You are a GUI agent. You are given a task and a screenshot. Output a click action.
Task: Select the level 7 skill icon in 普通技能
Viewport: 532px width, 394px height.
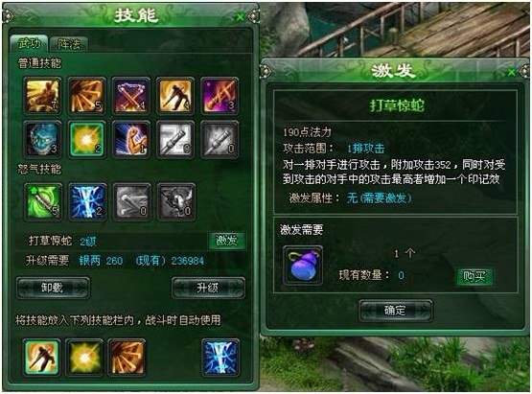pos(43,96)
